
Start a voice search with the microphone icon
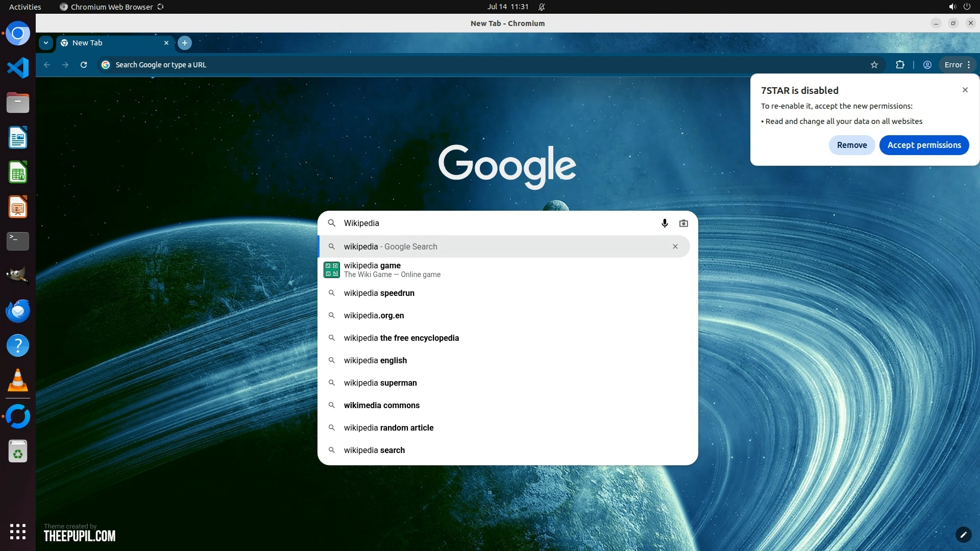(x=665, y=223)
